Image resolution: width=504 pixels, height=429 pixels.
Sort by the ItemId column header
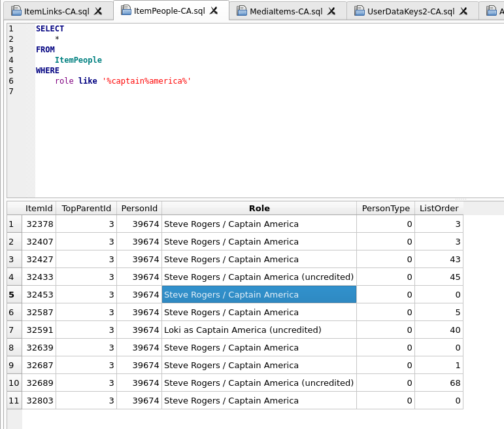[x=39, y=208]
